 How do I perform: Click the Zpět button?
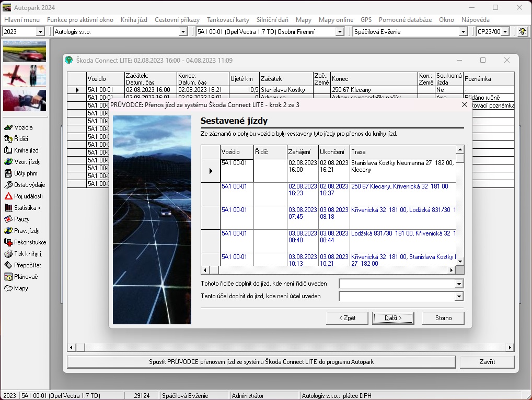(x=347, y=318)
